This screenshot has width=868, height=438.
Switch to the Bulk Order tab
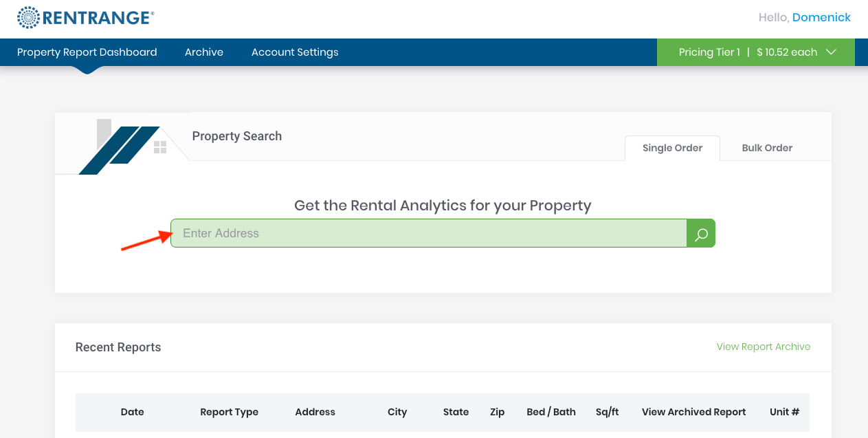click(x=767, y=148)
